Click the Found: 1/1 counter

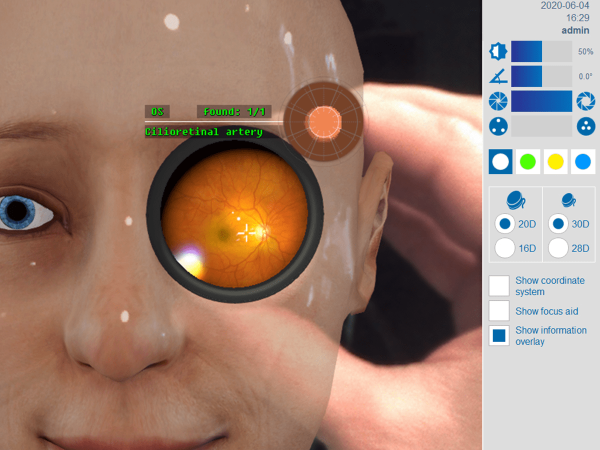pos(234,112)
